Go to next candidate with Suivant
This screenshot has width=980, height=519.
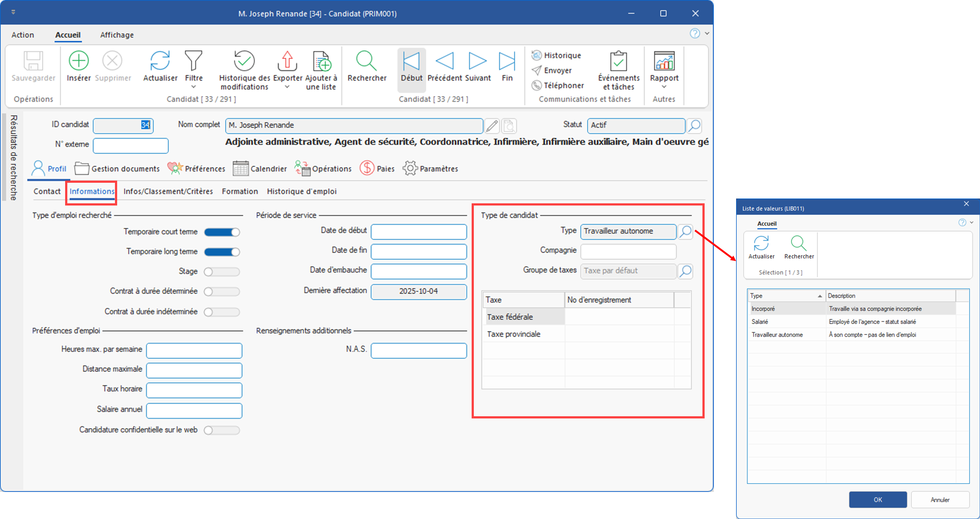pos(477,61)
